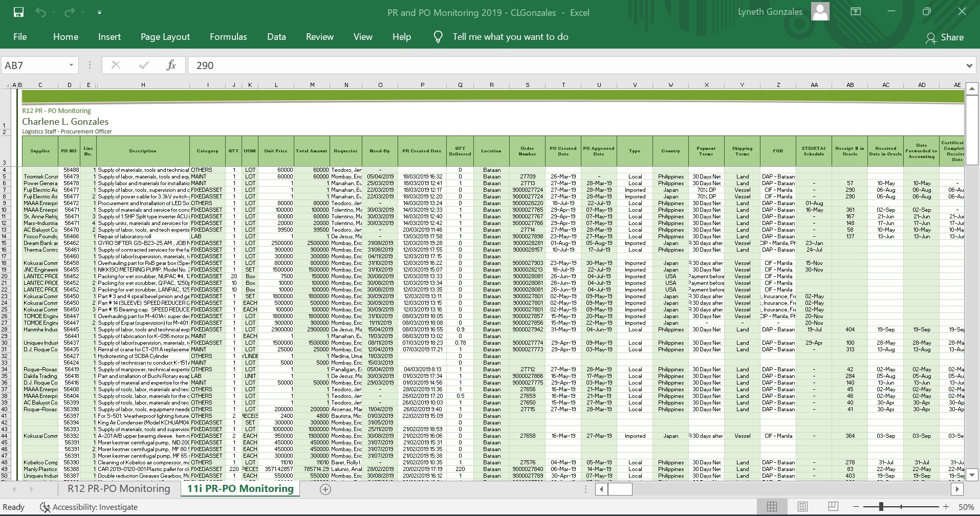The width and height of the screenshot is (980, 516).
Task: Click horizontal scrollbar right arrow
Action: 957,489
